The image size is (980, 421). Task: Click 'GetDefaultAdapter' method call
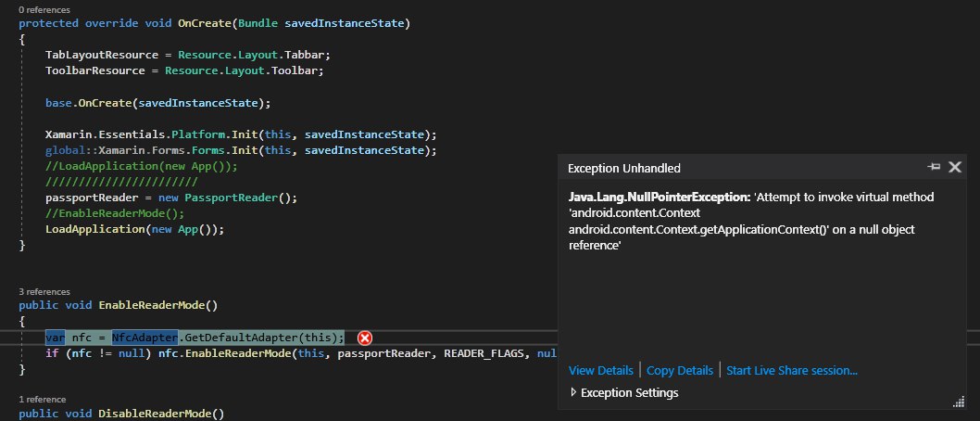pos(241,338)
